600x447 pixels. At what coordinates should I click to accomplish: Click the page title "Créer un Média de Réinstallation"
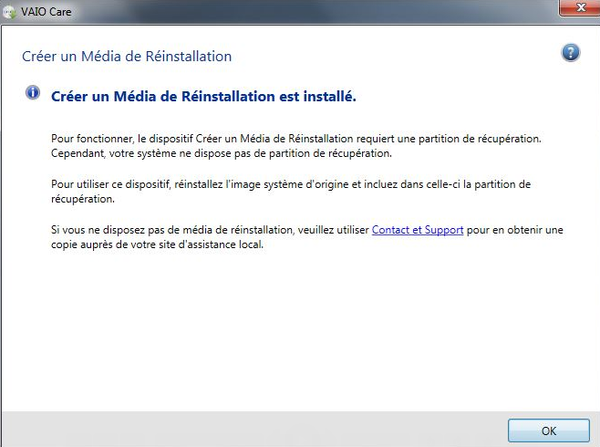pyautogui.click(x=127, y=56)
